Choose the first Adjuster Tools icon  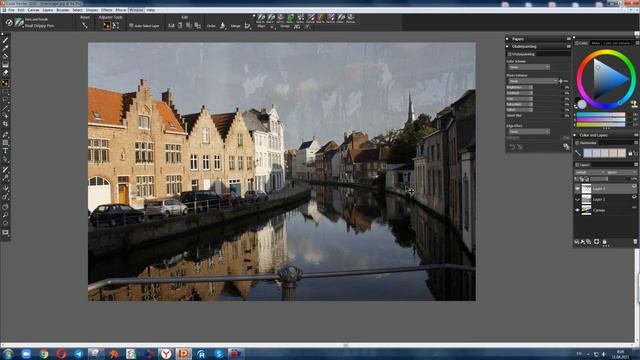(107, 25)
